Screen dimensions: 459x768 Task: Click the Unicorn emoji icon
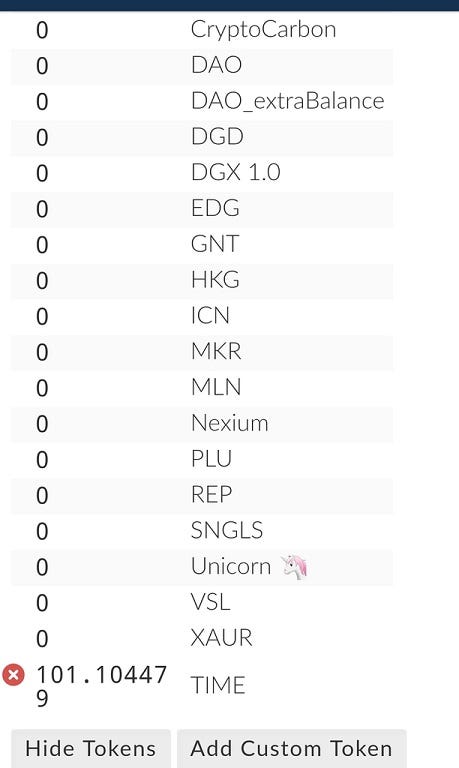point(294,567)
